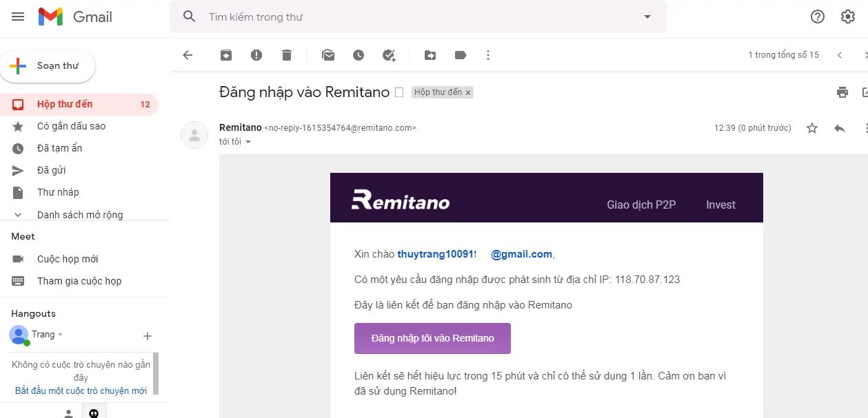The height and width of the screenshot is (418, 868).
Task: Apply a label to the email
Action: coord(461,55)
